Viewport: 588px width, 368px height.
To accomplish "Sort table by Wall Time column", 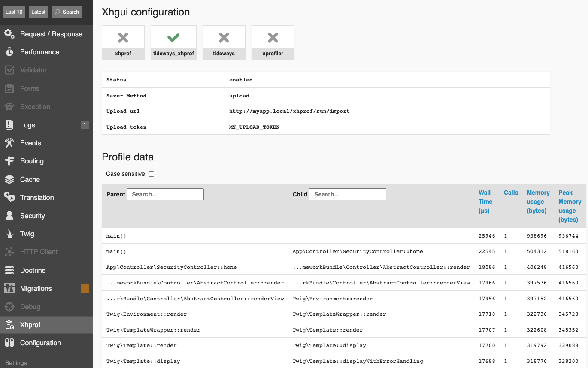I will pyautogui.click(x=485, y=202).
